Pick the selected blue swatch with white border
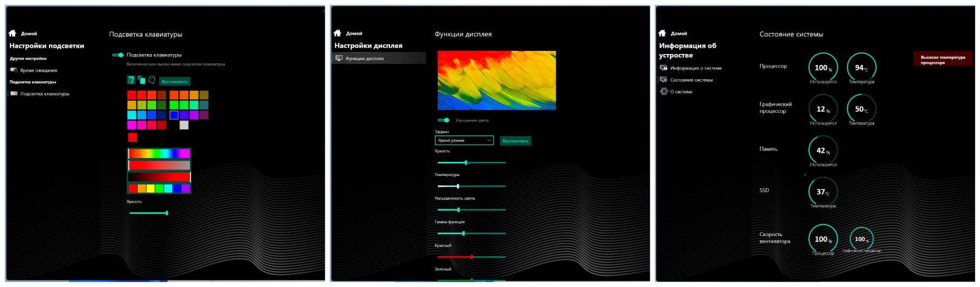980x287 pixels. pyautogui.click(x=174, y=115)
